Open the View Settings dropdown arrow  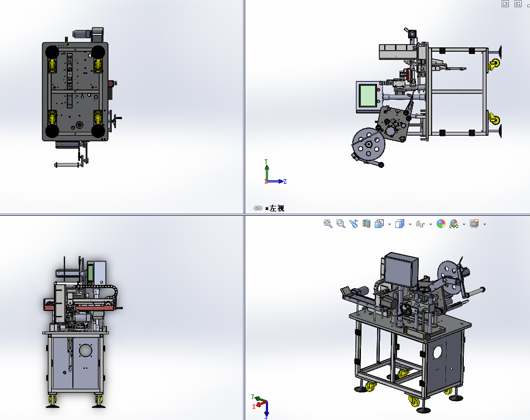coord(485,225)
